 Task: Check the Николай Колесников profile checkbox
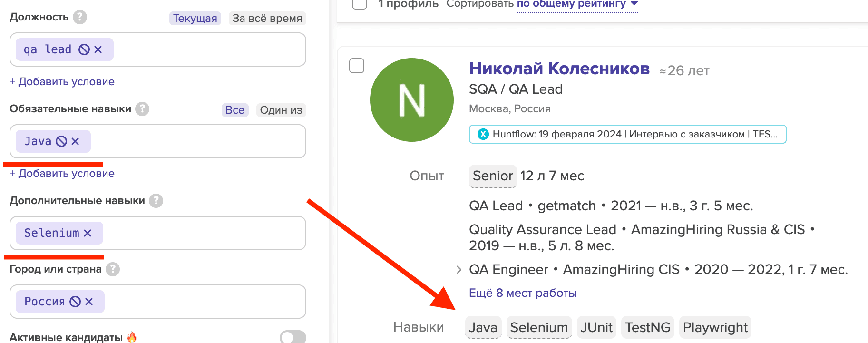pyautogui.click(x=357, y=66)
